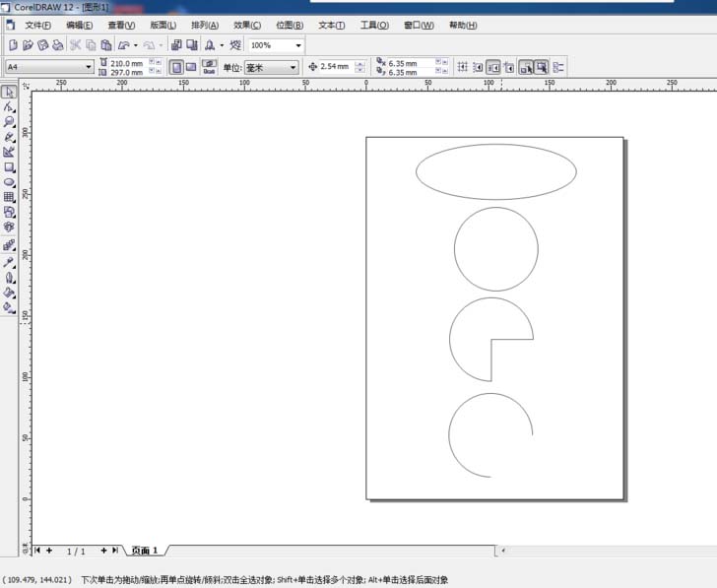Open the 效果(C) menu

(247, 25)
